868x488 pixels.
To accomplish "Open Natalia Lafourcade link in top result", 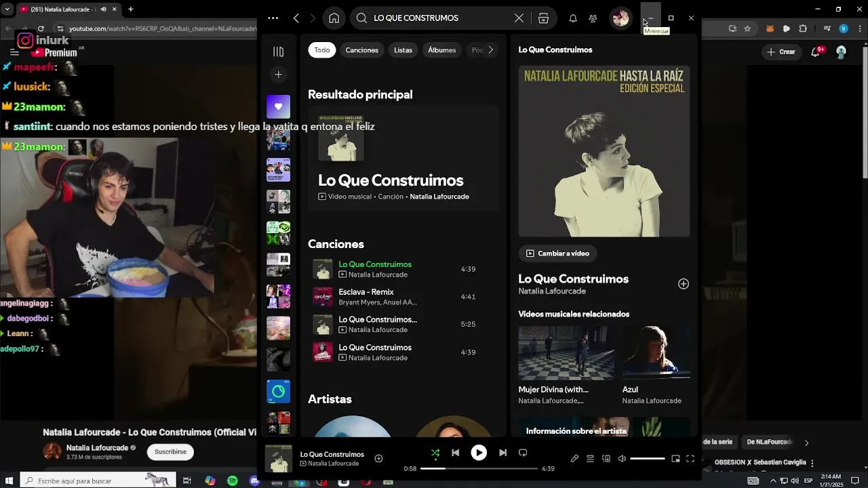I will [439, 197].
